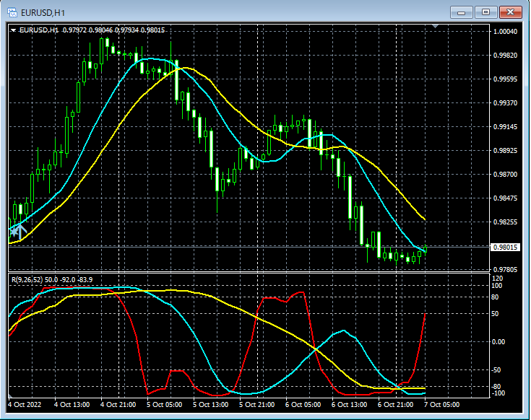The image size is (531, 420).
Task: Click the EURUSD,H1 OHLC header text
Action: pos(92,30)
